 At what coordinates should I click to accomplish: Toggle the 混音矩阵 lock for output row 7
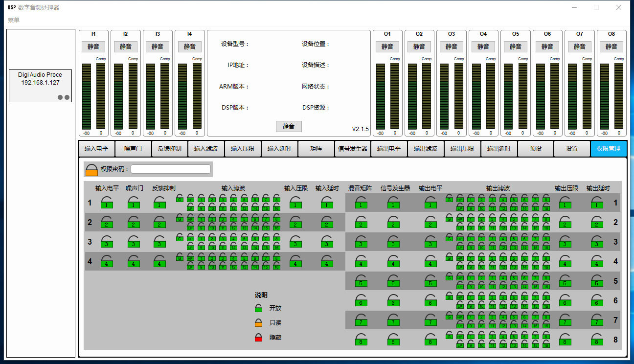[x=361, y=320]
